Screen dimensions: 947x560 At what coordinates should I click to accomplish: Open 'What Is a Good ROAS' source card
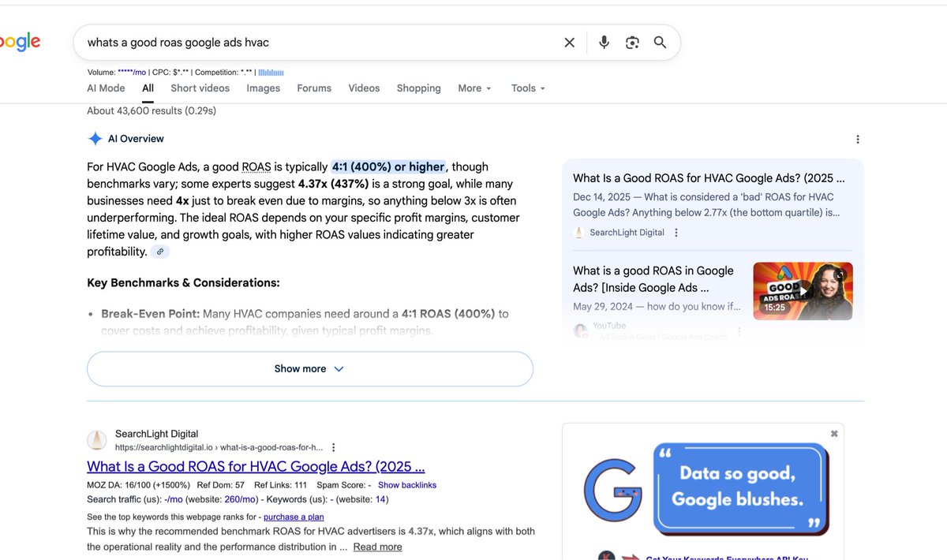(713, 205)
